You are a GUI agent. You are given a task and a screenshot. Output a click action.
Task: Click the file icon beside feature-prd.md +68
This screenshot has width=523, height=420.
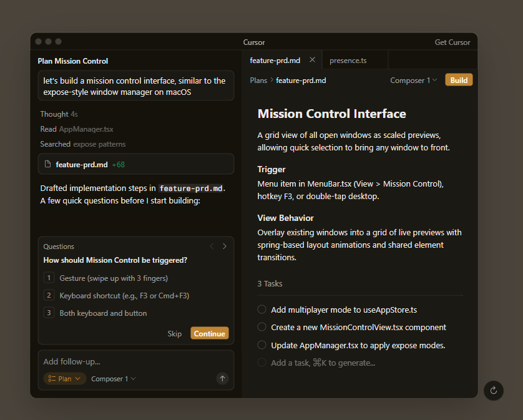[47, 165]
